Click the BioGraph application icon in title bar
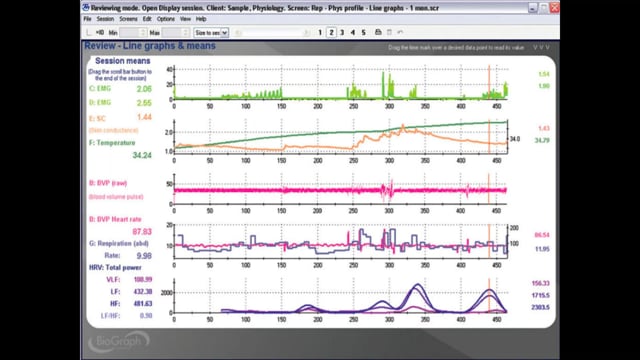 tap(86, 7)
